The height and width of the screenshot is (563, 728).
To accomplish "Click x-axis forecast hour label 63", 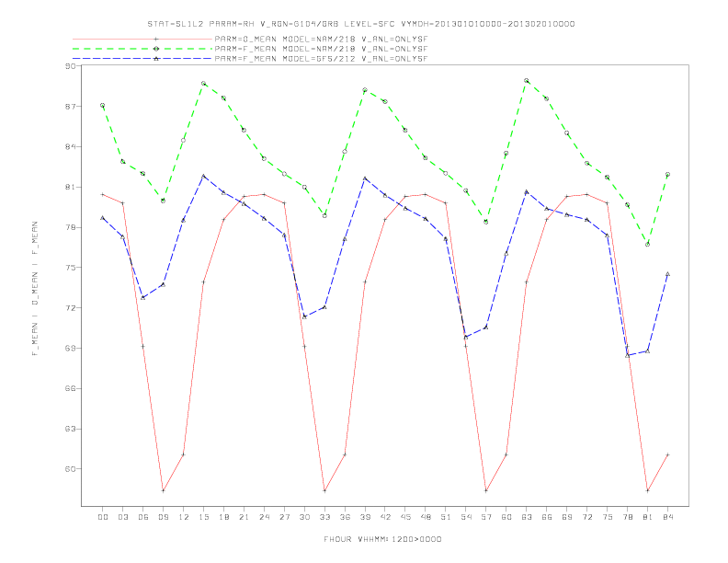I will (x=527, y=517).
